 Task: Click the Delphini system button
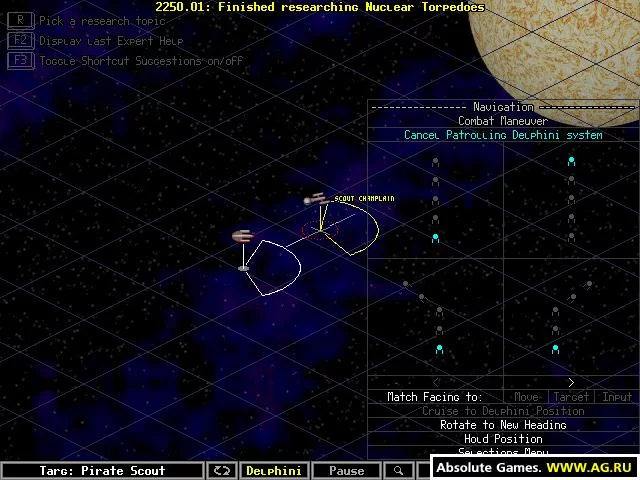pos(274,470)
